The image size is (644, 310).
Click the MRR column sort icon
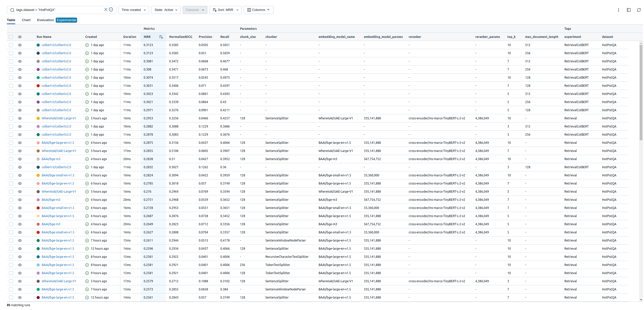(161, 37)
